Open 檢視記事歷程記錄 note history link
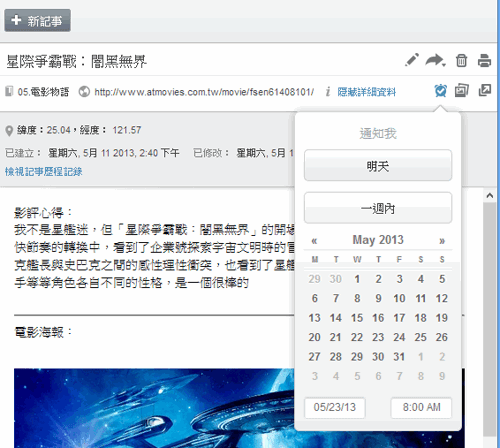 (x=43, y=172)
